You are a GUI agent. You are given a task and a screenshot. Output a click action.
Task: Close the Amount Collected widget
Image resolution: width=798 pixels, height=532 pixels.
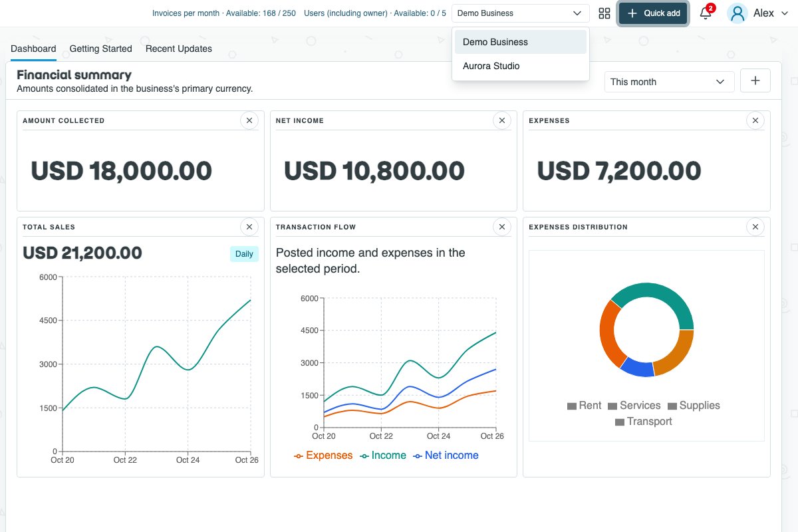(x=249, y=120)
